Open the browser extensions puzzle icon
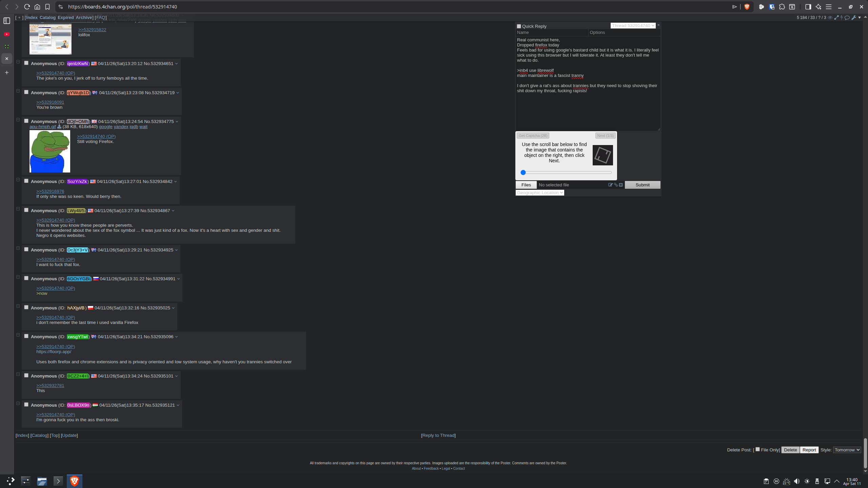Screen dimensions: 868x488 [782, 7]
